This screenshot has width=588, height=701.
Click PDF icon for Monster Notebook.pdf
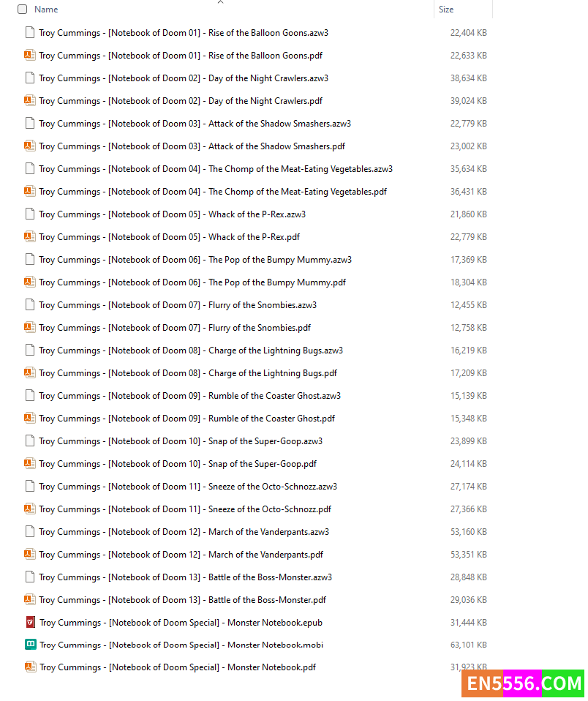[29, 667]
